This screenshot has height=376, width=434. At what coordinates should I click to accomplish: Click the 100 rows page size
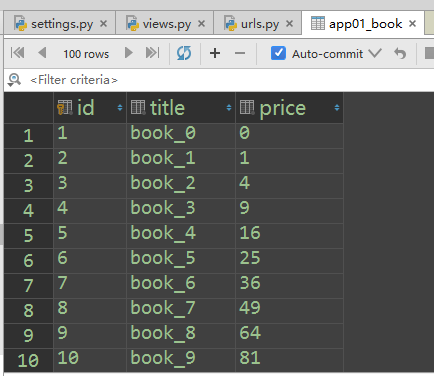click(x=86, y=54)
